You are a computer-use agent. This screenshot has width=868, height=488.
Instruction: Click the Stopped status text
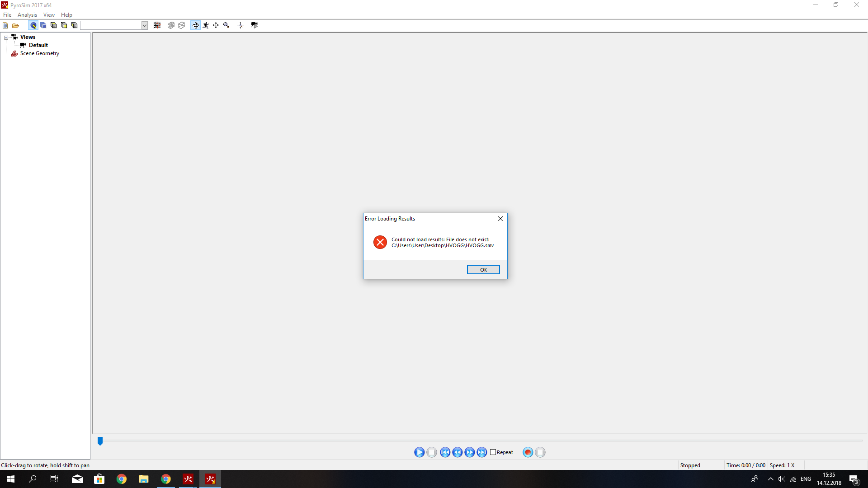pyautogui.click(x=690, y=465)
